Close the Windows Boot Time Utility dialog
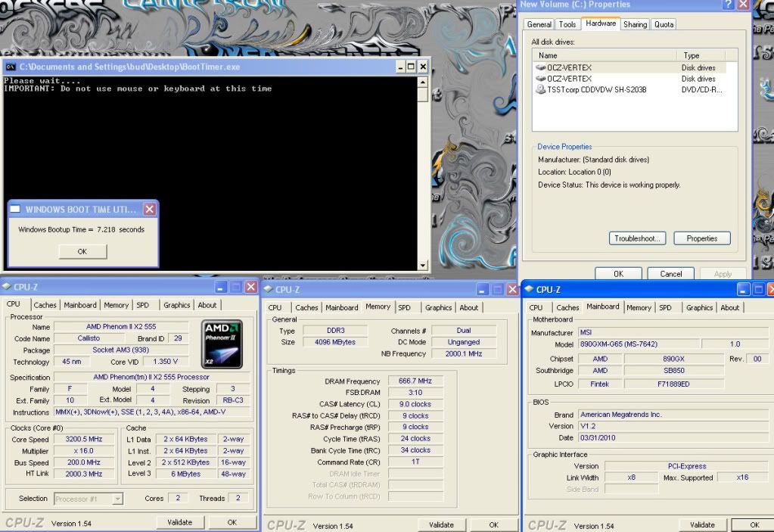The width and height of the screenshot is (774, 532). 149,210
